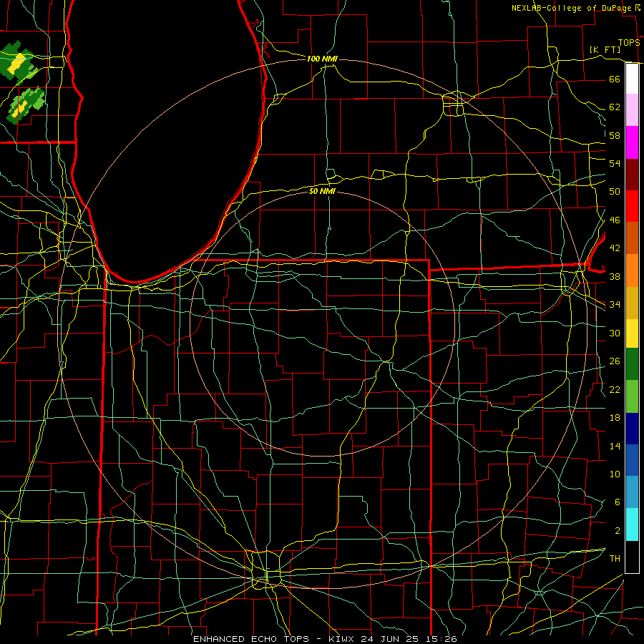This screenshot has width=644, height=644.
Task: Click the bright red swatch on the scale
Action: pyautogui.click(x=632, y=206)
